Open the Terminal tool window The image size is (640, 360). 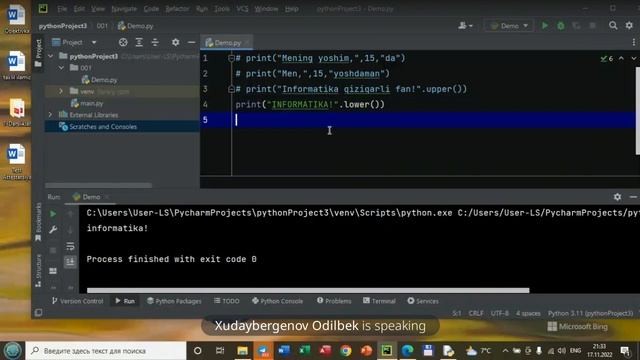tap(379, 301)
